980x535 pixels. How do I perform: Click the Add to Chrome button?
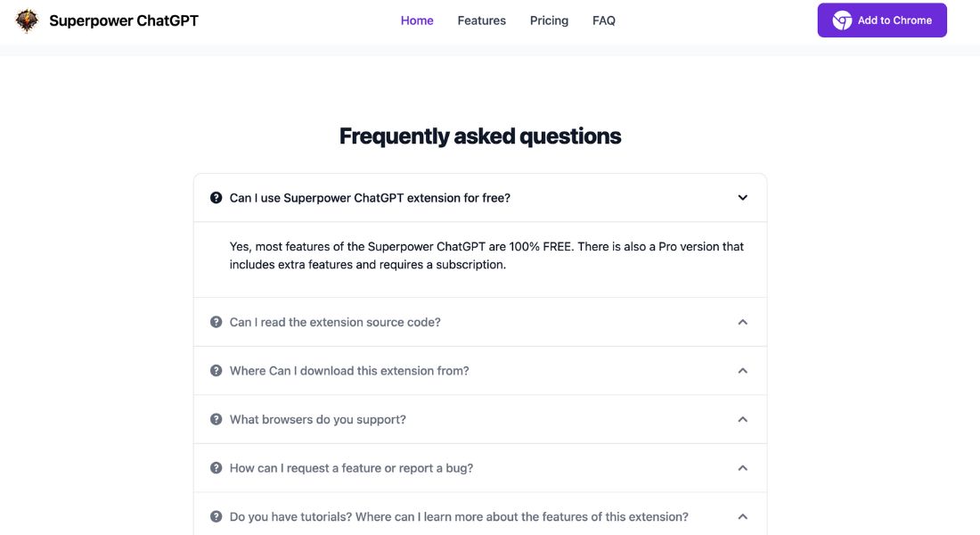882,20
